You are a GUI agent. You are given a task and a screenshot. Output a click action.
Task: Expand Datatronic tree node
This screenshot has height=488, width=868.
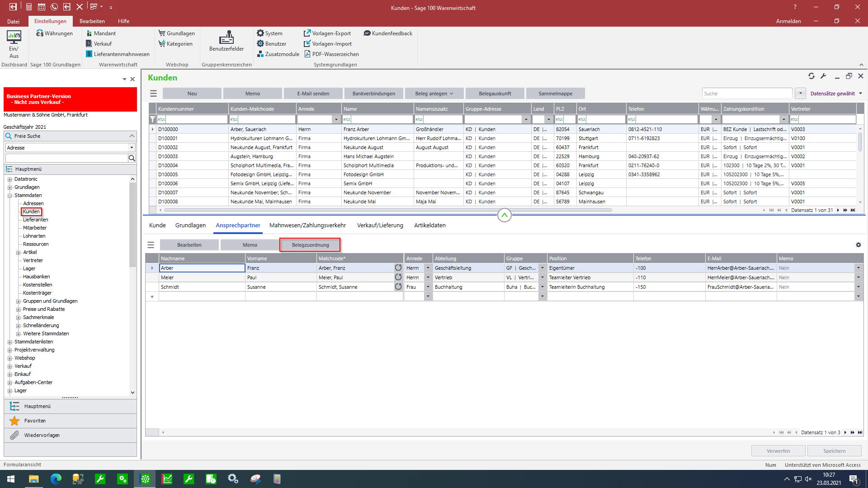point(10,179)
